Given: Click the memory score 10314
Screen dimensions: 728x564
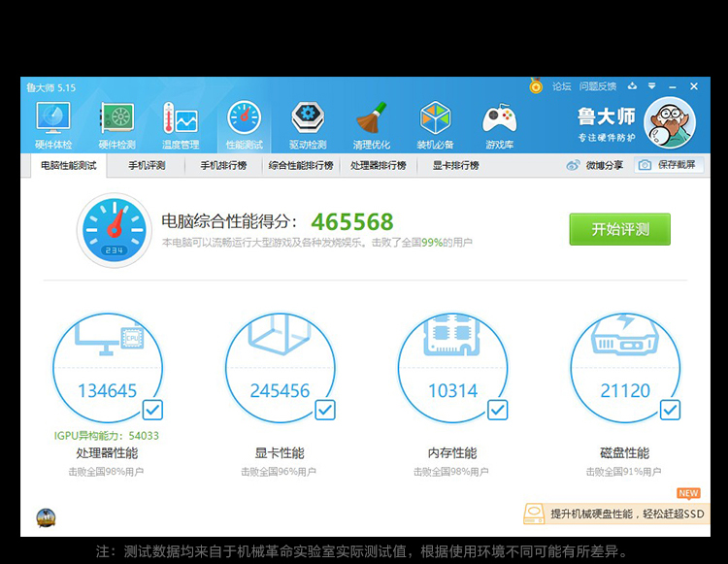Looking at the screenshot, I should point(452,391).
